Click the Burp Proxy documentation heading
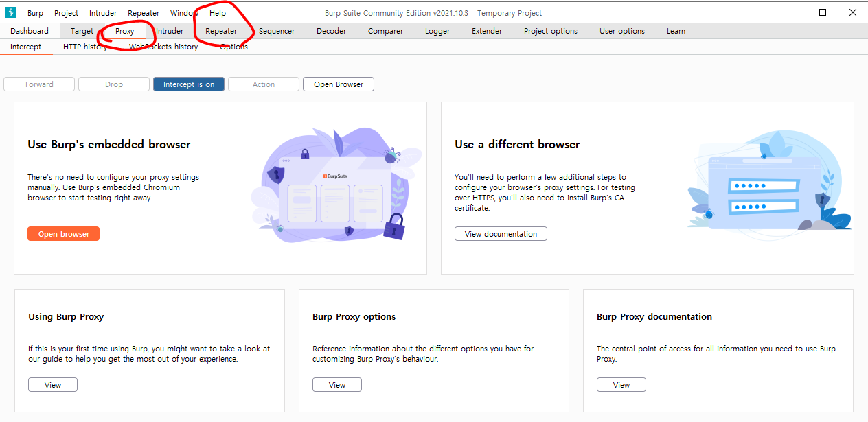 [x=654, y=317]
